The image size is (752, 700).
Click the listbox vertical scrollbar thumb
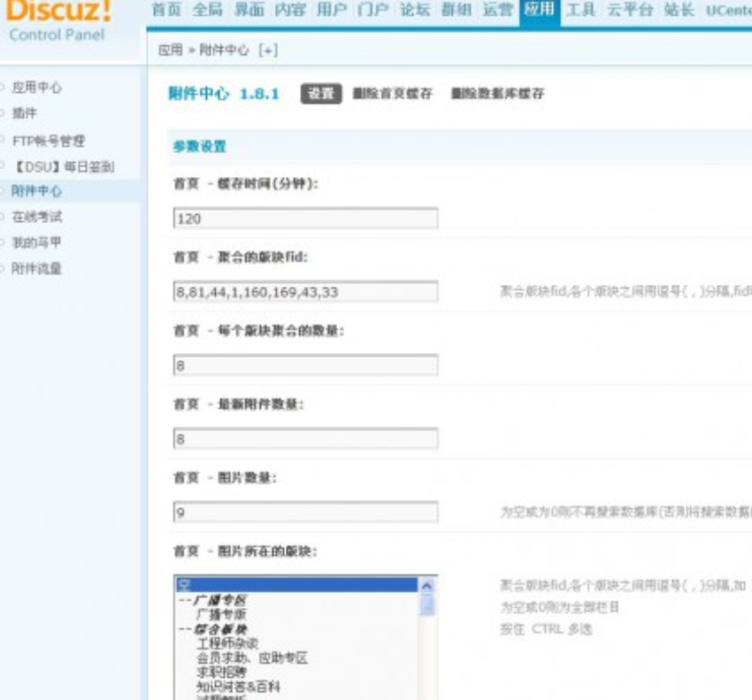tap(426, 605)
